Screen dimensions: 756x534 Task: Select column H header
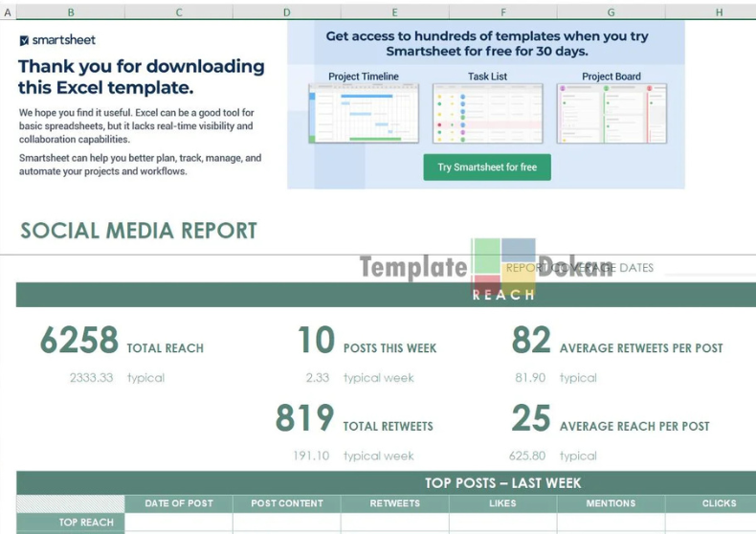tap(711, 12)
